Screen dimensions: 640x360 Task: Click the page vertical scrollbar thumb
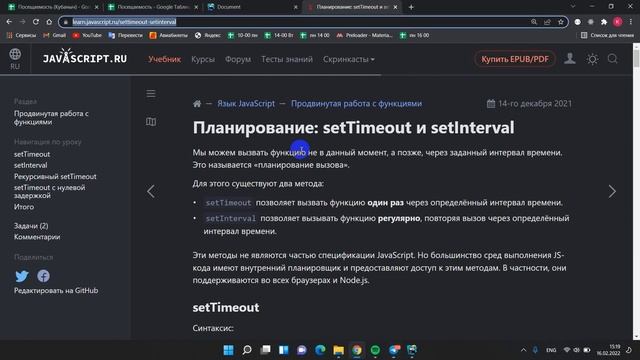(636, 59)
